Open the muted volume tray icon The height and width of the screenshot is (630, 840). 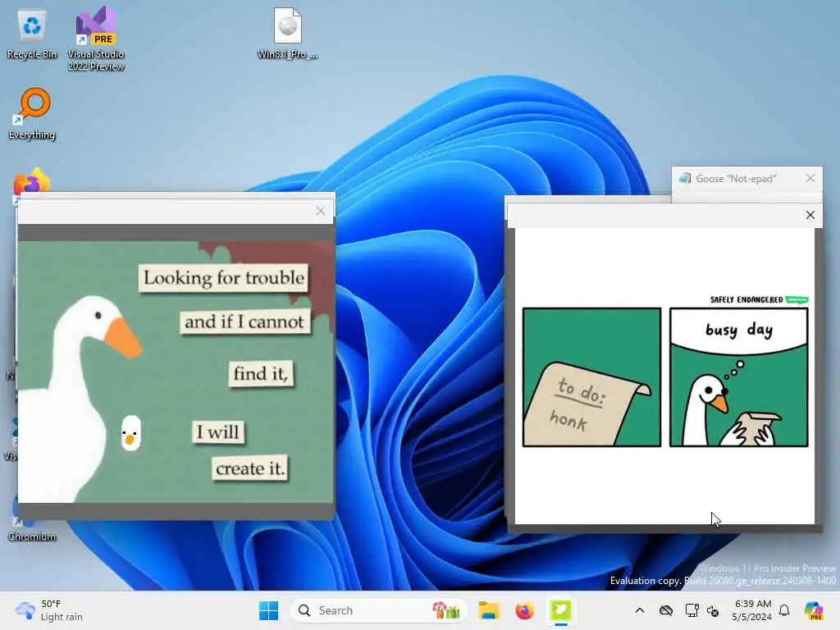tap(713, 610)
